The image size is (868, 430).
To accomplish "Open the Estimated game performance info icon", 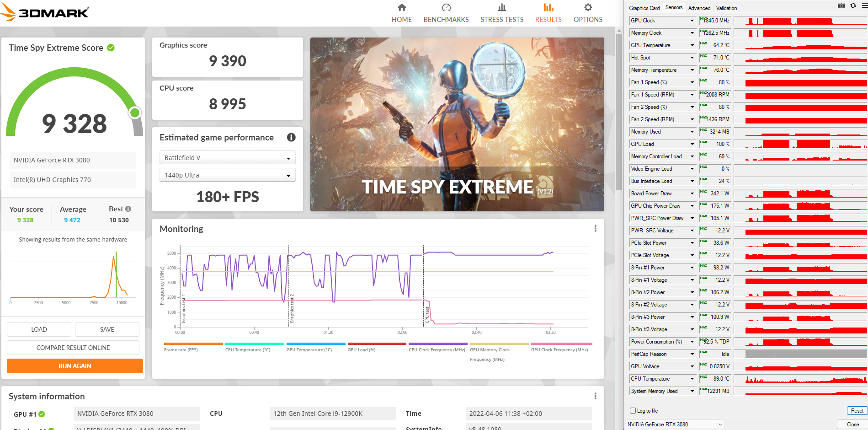I will tap(291, 137).
